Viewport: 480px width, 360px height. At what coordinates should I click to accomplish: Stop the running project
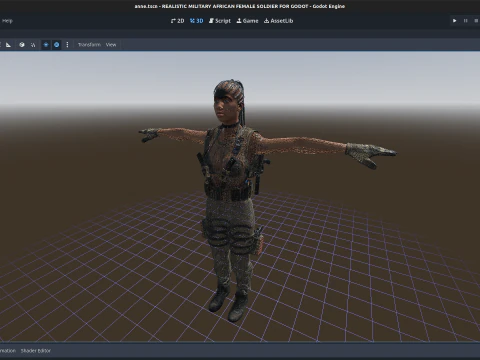click(476, 21)
